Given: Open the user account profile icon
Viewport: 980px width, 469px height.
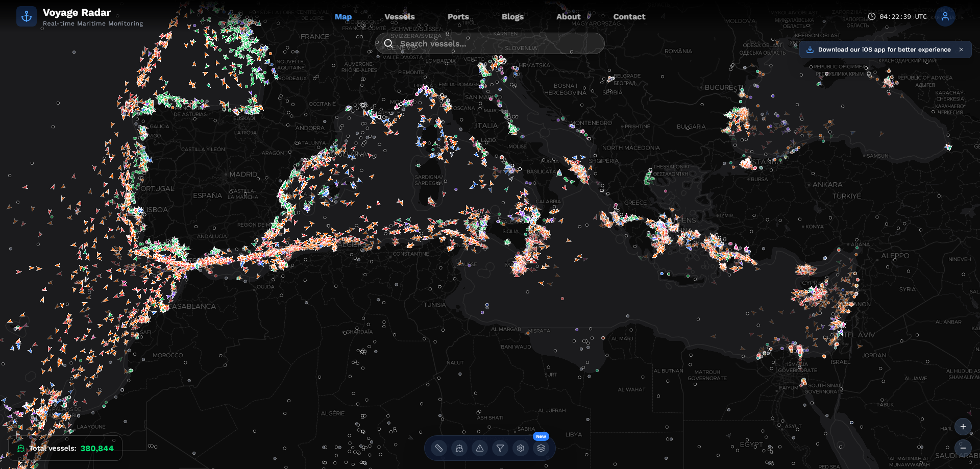Looking at the screenshot, I should (946, 16).
